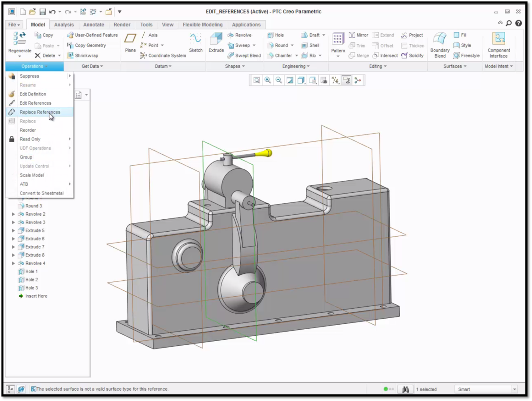Open the Shapes group overflow

(x=235, y=66)
